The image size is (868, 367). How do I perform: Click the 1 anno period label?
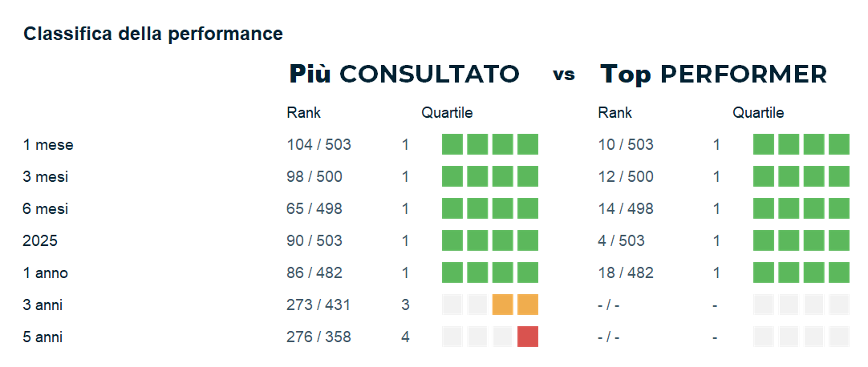(x=46, y=273)
